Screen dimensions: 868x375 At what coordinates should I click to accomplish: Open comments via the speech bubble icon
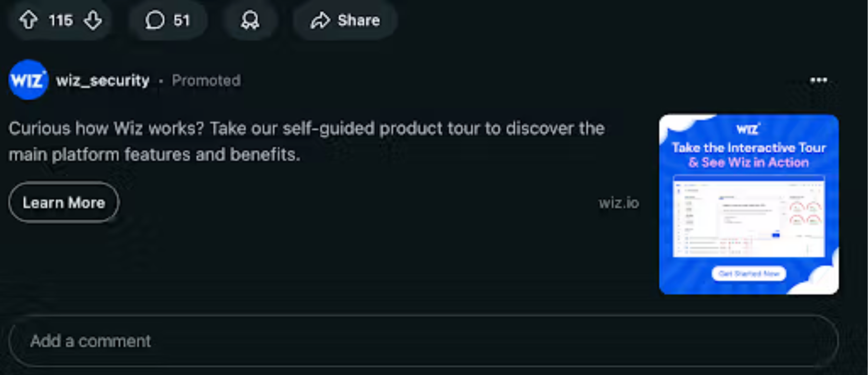coord(155,20)
